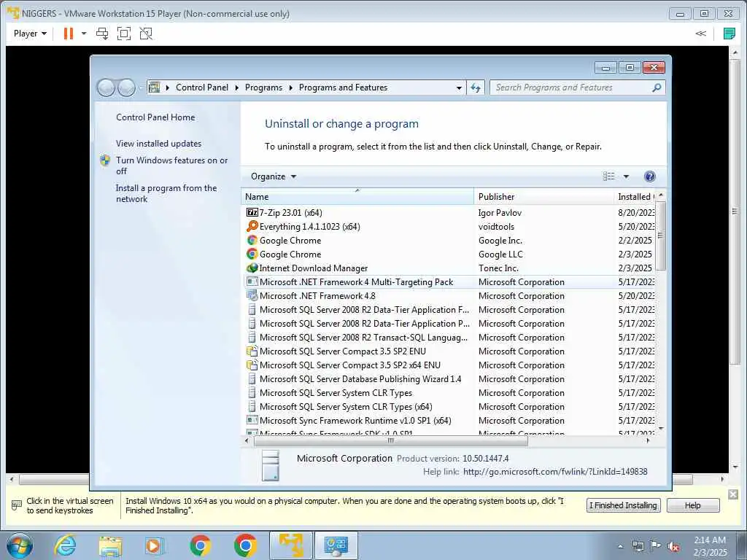The width and height of the screenshot is (747, 560).
Task: Sort by the Name column header
Action: click(x=357, y=197)
